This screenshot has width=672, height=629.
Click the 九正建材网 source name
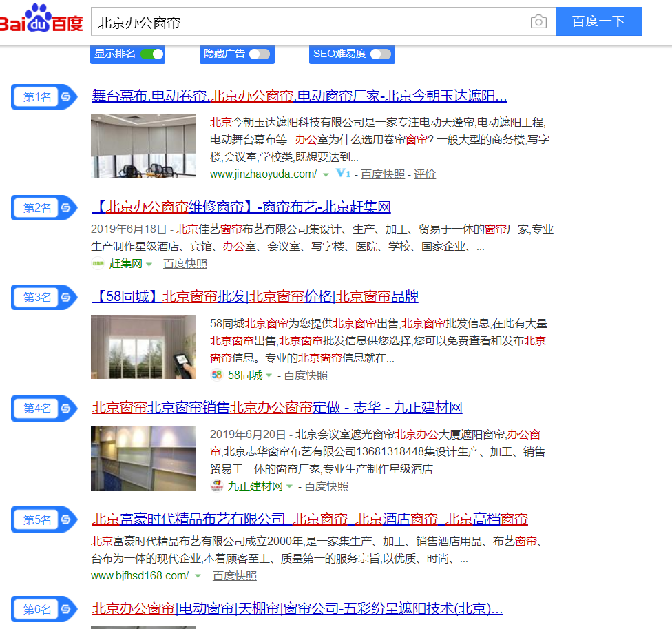255,486
